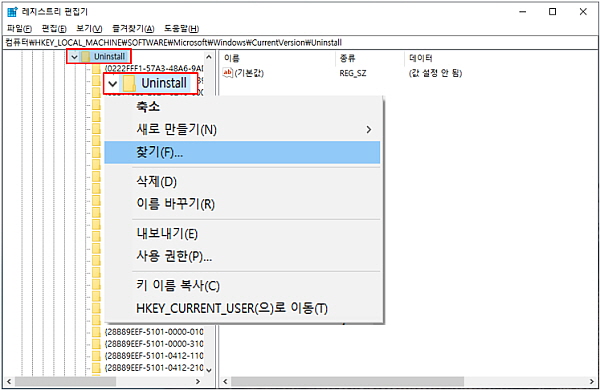The height and width of the screenshot is (390, 600).
Task: Click folder icon of {28B89EEF-5101-0000-010 key
Action: pyautogui.click(x=96, y=331)
